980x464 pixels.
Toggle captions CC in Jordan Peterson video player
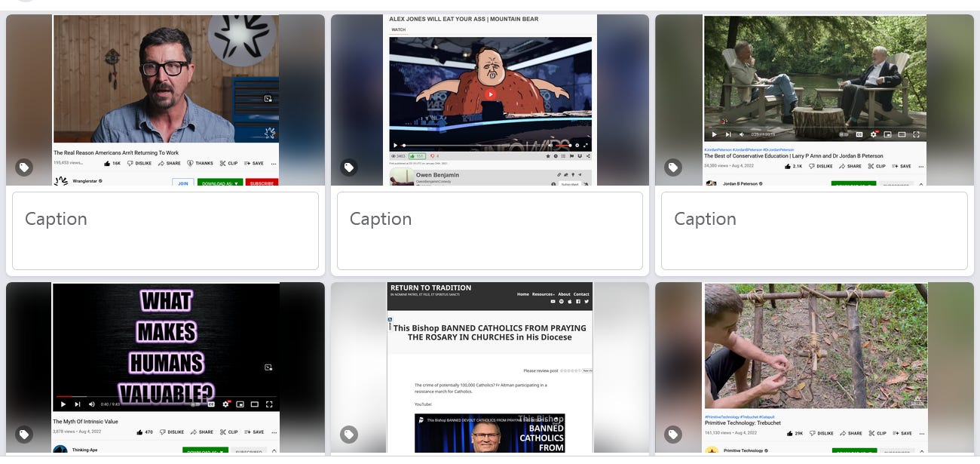(859, 134)
